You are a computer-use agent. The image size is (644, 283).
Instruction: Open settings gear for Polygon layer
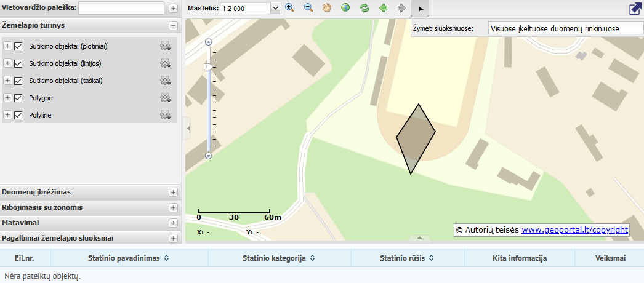coord(165,98)
